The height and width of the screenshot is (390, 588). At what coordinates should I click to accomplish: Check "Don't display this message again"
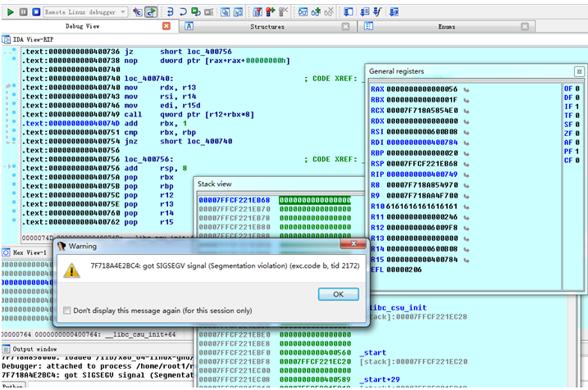pyautogui.click(x=66, y=311)
